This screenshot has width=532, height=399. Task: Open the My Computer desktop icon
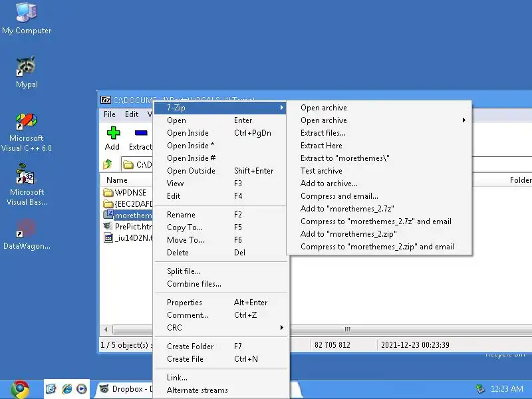pos(27,19)
